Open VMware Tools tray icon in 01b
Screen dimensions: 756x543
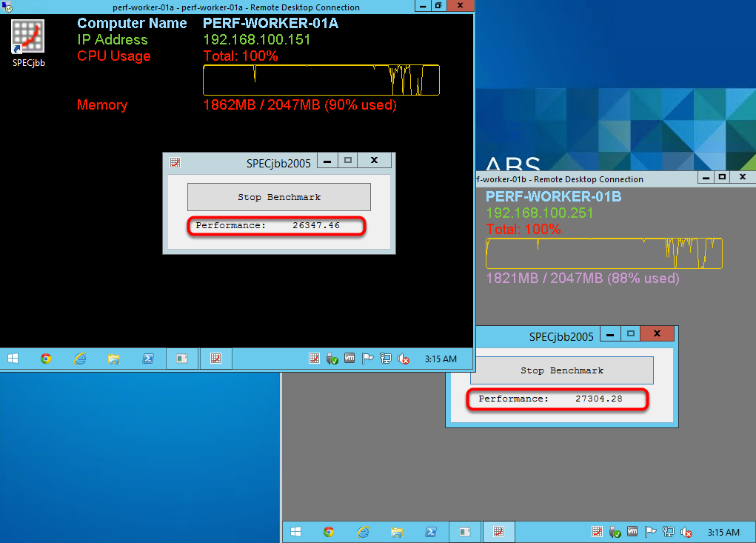click(x=632, y=531)
